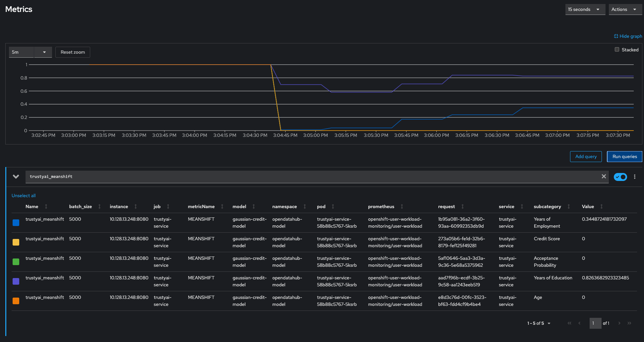Go to next page pagination icon
The height and width of the screenshot is (342, 644).
point(619,323)
